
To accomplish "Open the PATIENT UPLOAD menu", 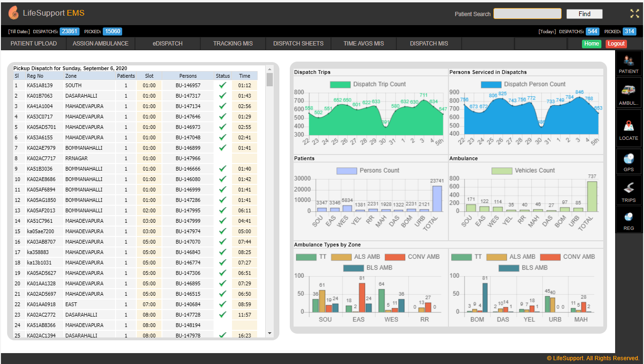I will [x=34, y=43].
